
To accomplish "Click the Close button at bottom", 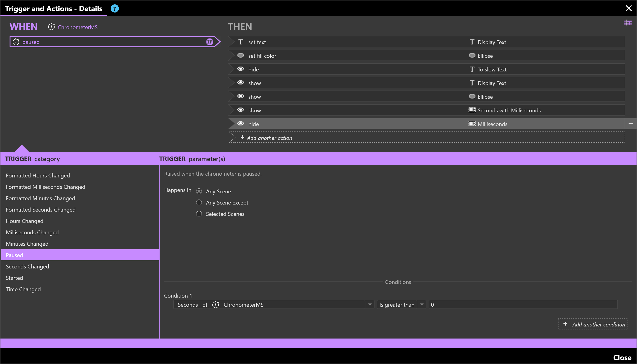I will (x=622, y=357).
